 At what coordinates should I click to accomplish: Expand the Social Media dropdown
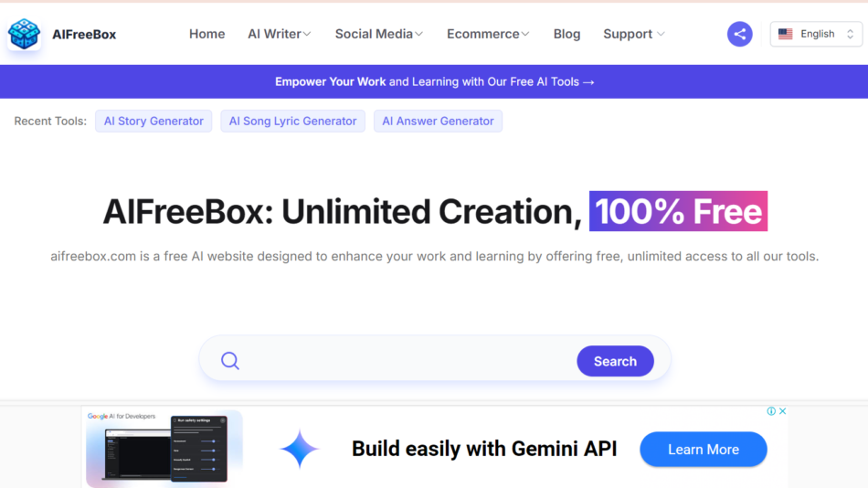(378, 34)
